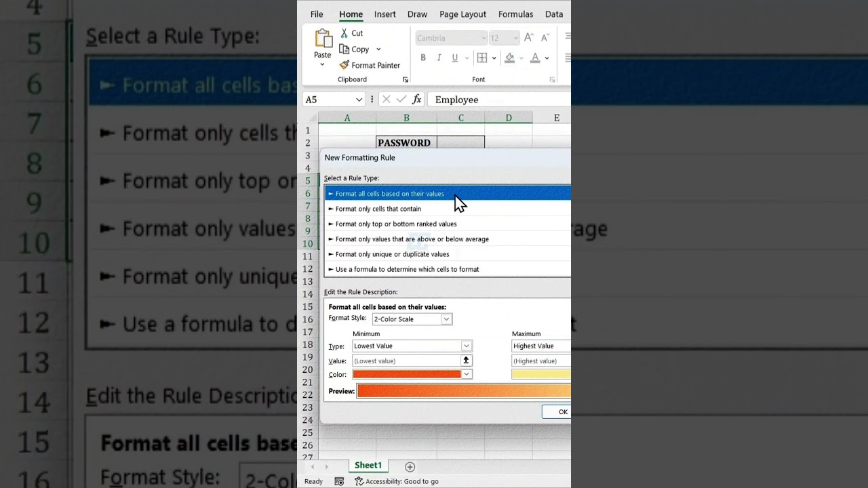This screenshot has height=488, width=868.
Task: Click Decrease Font Size icon
Action: [545, 38]
